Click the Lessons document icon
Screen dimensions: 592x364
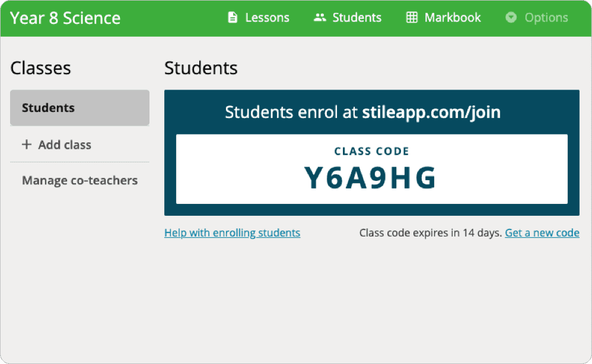click(x=233, y=17)
